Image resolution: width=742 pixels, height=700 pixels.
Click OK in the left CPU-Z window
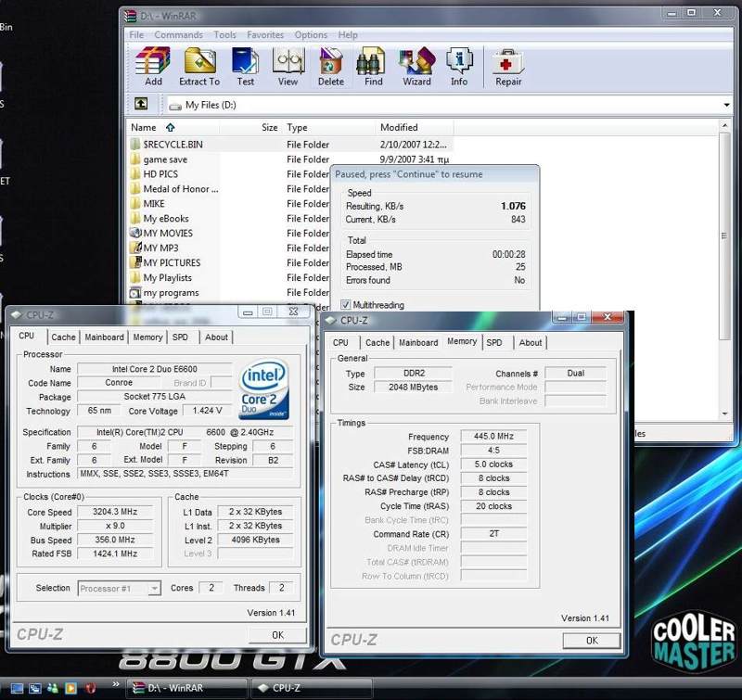[x=277, y=635]
